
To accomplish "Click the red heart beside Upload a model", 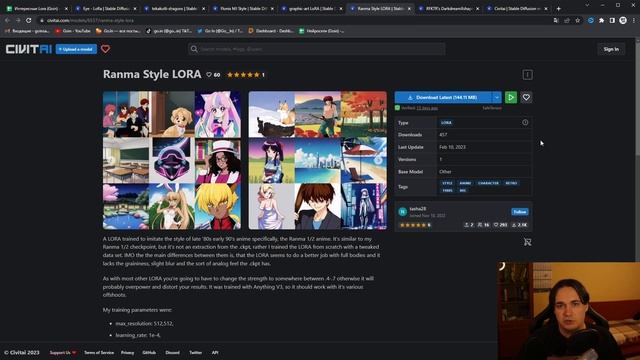I will [x=105, y=49].
